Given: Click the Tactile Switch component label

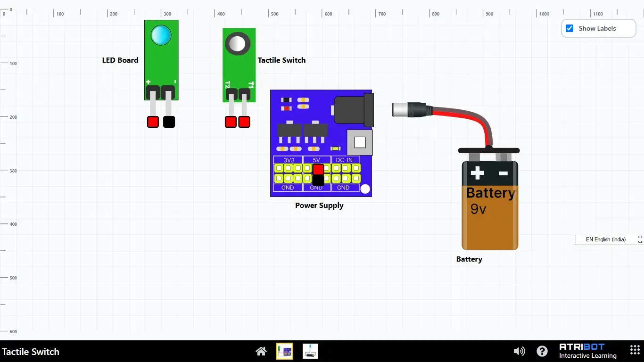Looking at the screenshot, I should click(x=281, y=60).
